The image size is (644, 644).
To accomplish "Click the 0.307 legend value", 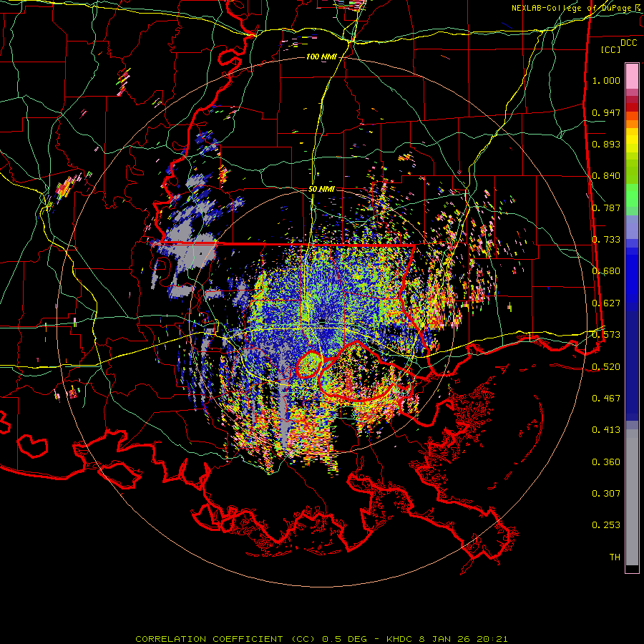I will coord(606,494).
